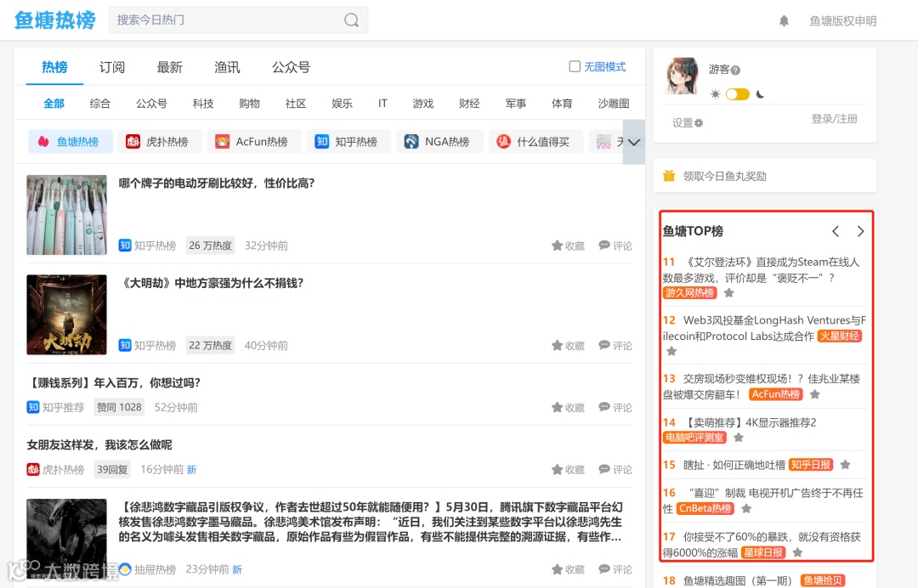This screenshot has width=918, height=588.
Task: Click the 虎扑 icon on the 女朋友 post
Action: click(x=33, y=469)
